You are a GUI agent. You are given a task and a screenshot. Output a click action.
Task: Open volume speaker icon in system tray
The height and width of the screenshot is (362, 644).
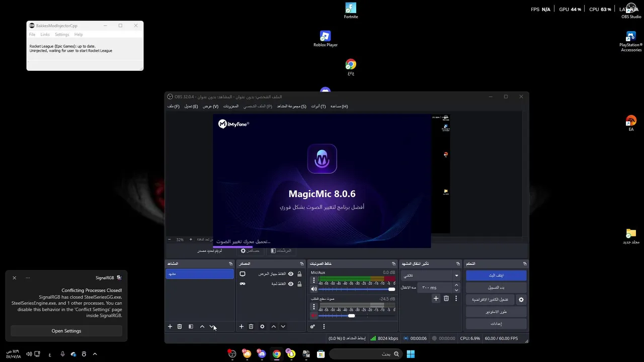pos(29,354)
